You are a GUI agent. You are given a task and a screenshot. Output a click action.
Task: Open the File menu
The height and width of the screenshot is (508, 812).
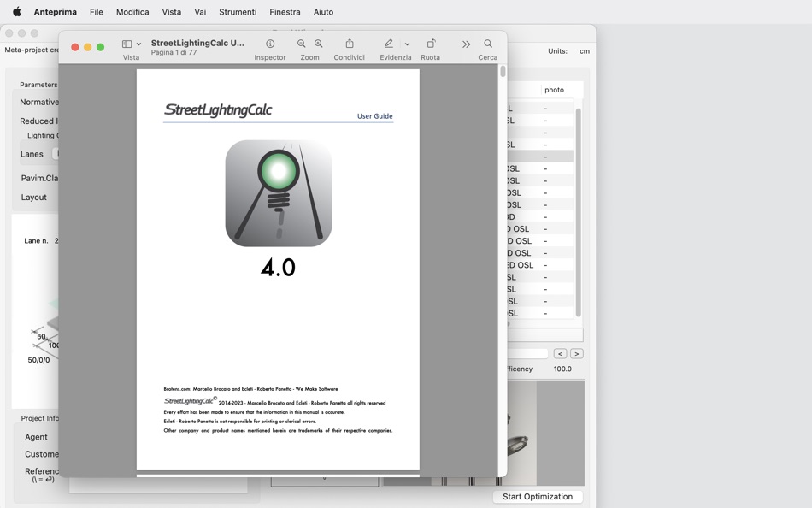point(97,11)
